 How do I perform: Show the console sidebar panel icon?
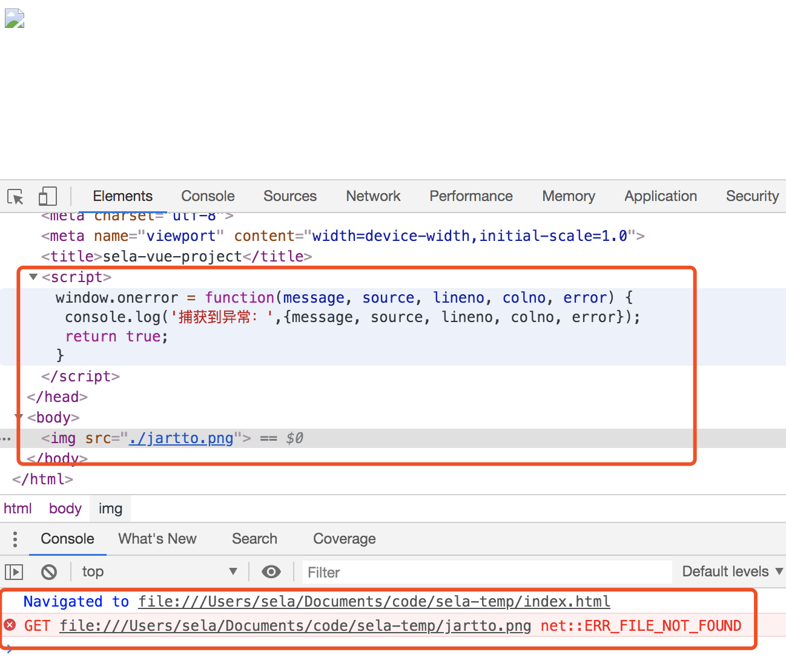14,572
